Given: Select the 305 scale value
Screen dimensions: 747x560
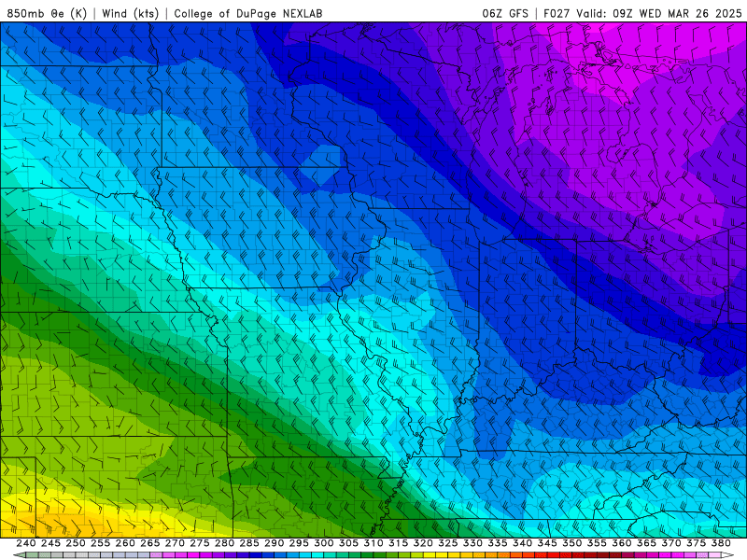Looking at the screenshot, I should pyautogui.click(x=348, y=543).
